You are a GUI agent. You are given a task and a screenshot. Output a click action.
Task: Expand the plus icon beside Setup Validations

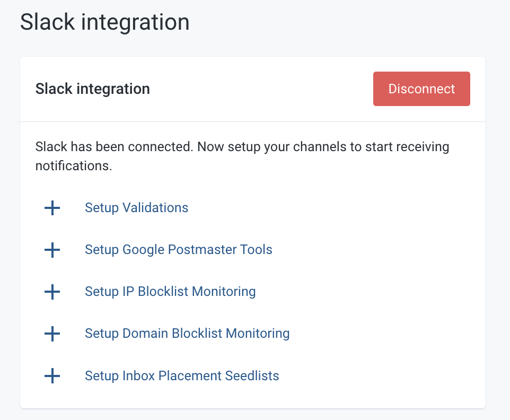coord(52,208)
